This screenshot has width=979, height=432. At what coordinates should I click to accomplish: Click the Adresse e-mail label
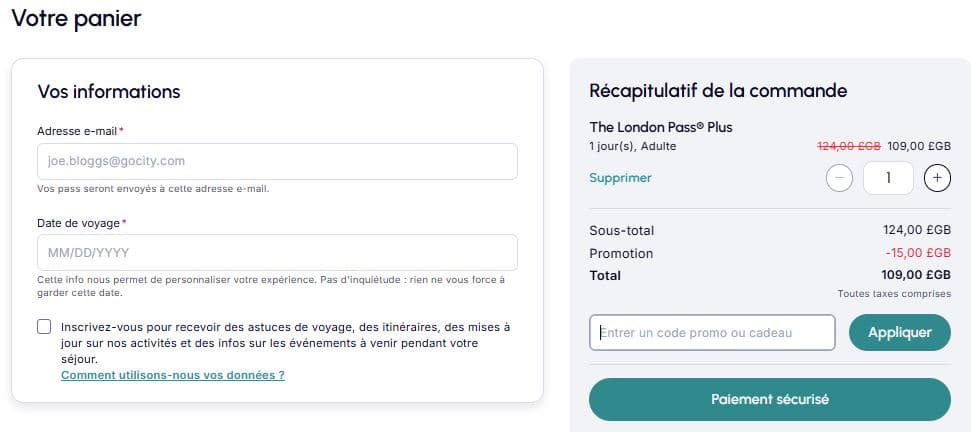(x=77, y=131)
